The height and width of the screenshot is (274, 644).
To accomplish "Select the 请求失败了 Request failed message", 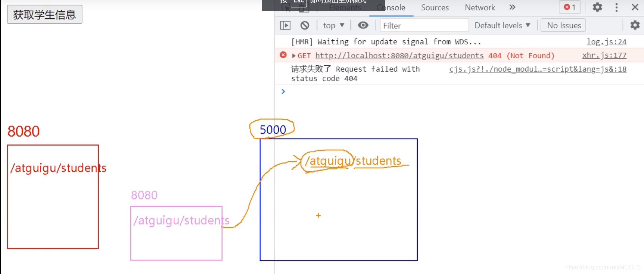I will [x=355, y=74].
